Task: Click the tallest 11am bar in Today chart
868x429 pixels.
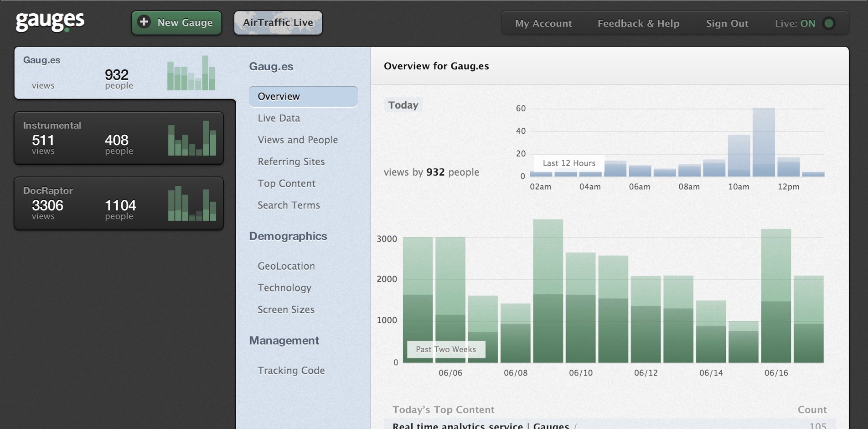Action: (x=764, y=142)
